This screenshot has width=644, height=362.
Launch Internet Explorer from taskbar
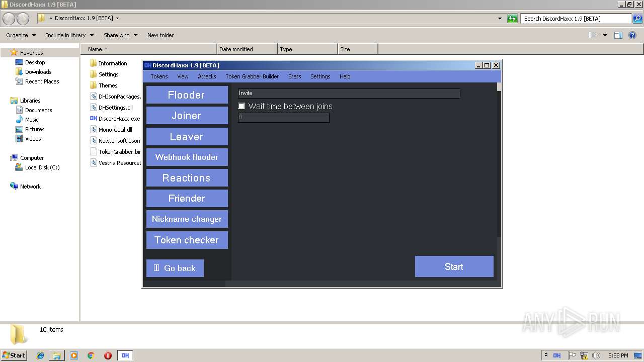[x=40, y=355]
